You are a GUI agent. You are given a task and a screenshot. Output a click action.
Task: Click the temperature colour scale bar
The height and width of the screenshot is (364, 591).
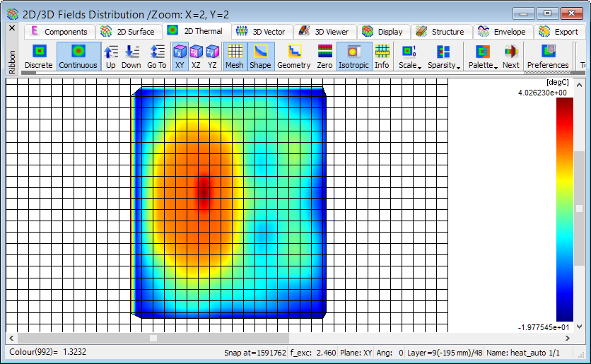click(x=565, y=209)
